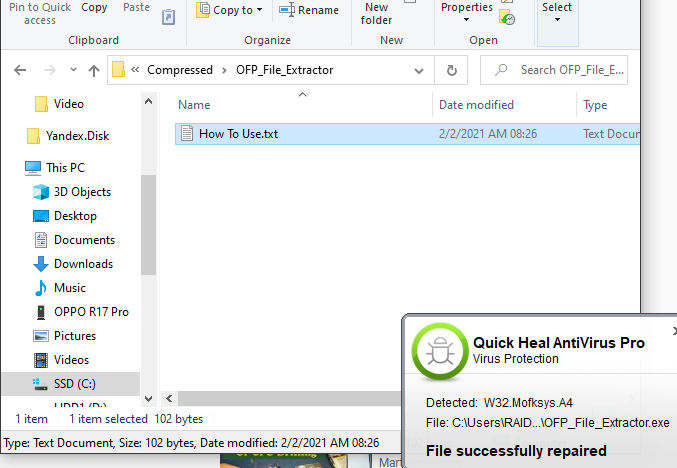Viewport: 677px width, 468px height.
Task: Click the folder icon in address bar
Action: [118, 70]
